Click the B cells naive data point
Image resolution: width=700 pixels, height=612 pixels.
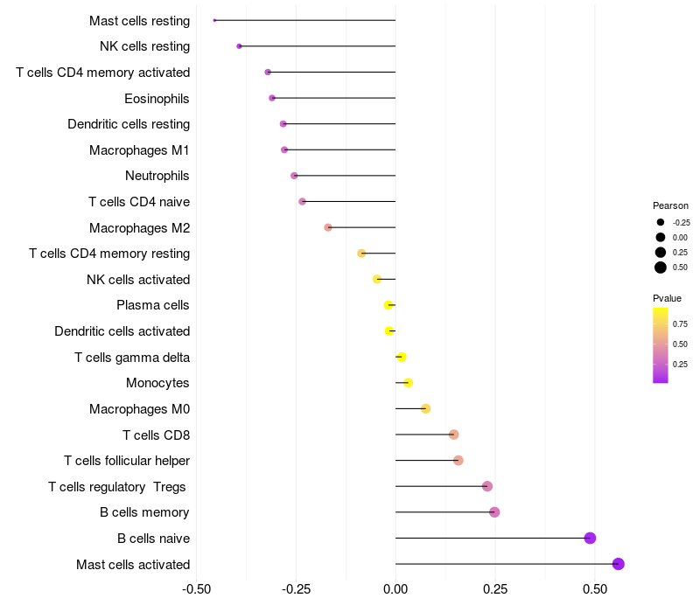[x=590, y=538]
